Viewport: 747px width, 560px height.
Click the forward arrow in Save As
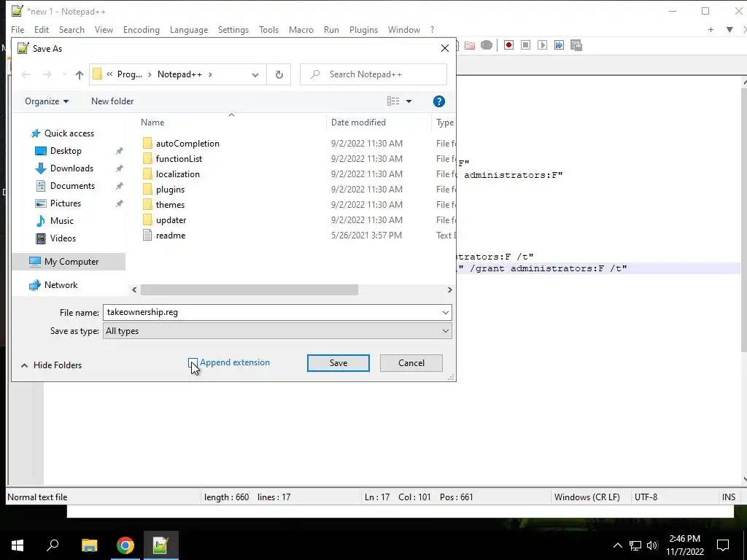click(47, 74)
